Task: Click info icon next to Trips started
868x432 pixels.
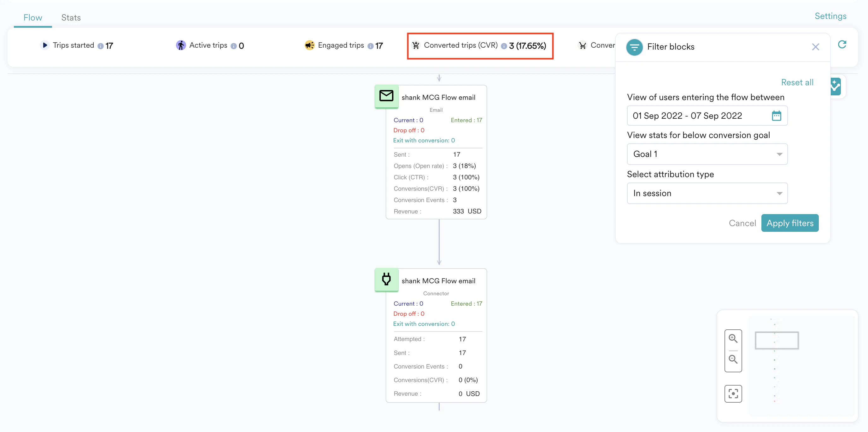Action: pyautogui.click(x=100, y=46)
